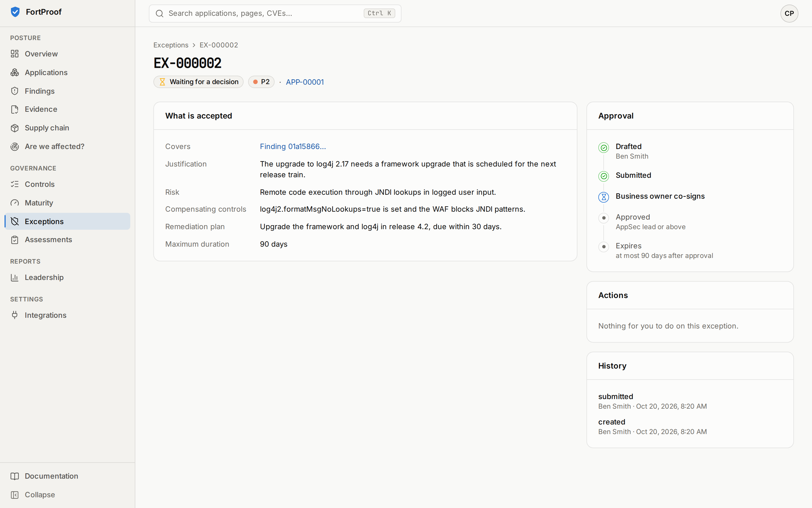
Task: Click the Are we affected radar icon
Action: pyautogui.click(x=14, y=146)
